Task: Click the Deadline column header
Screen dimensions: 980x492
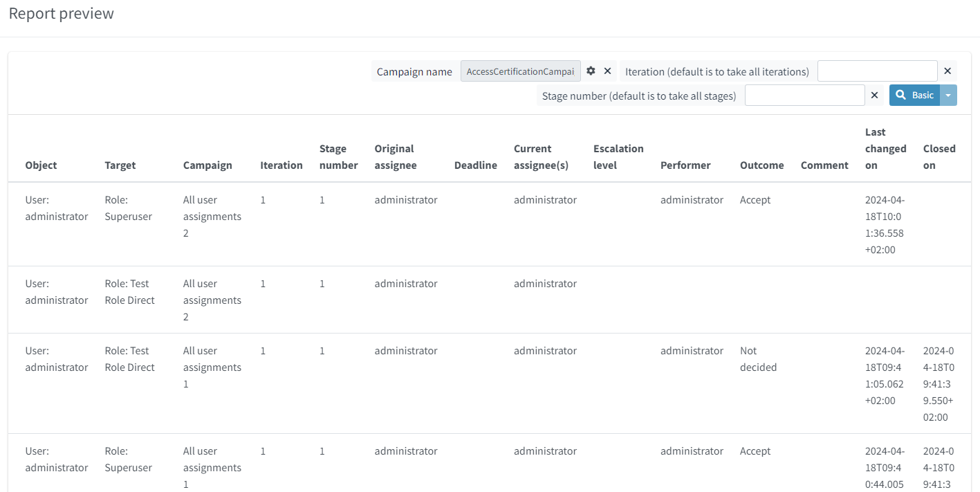Action: point(475,165)
